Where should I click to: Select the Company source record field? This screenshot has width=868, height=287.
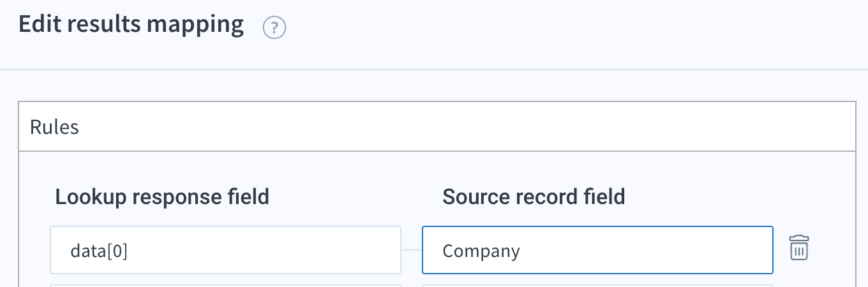pos(597,250)
